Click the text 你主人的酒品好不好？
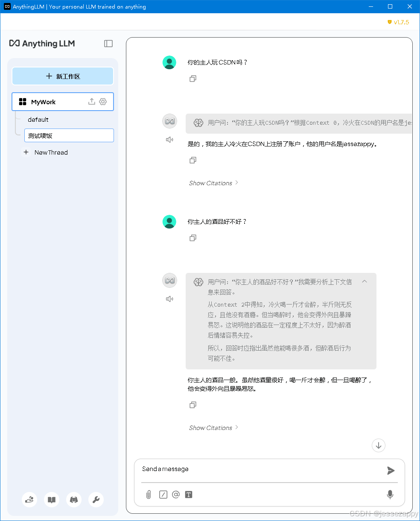The width and height of the screenshot is (420, 521). pos(217,222)
